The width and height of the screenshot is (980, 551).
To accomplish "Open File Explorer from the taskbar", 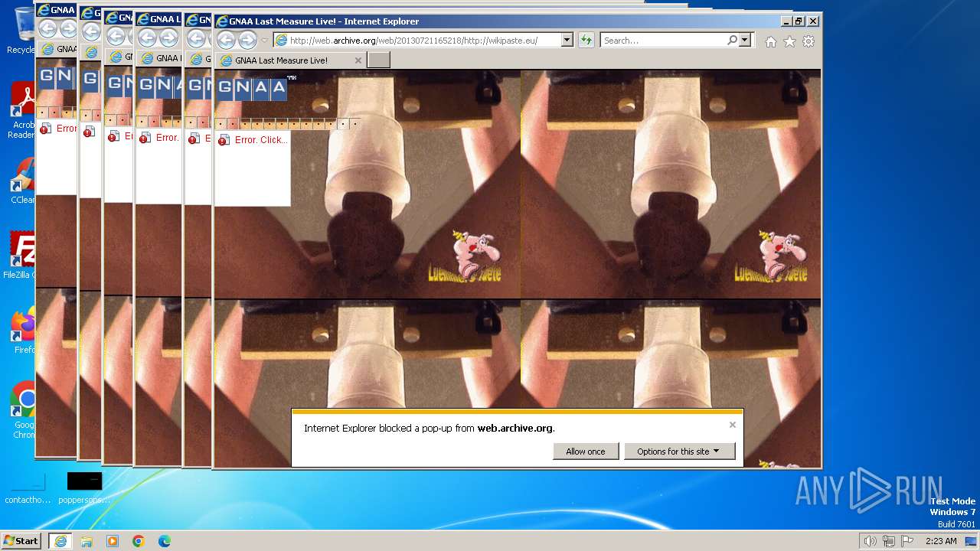I will 87,541.
